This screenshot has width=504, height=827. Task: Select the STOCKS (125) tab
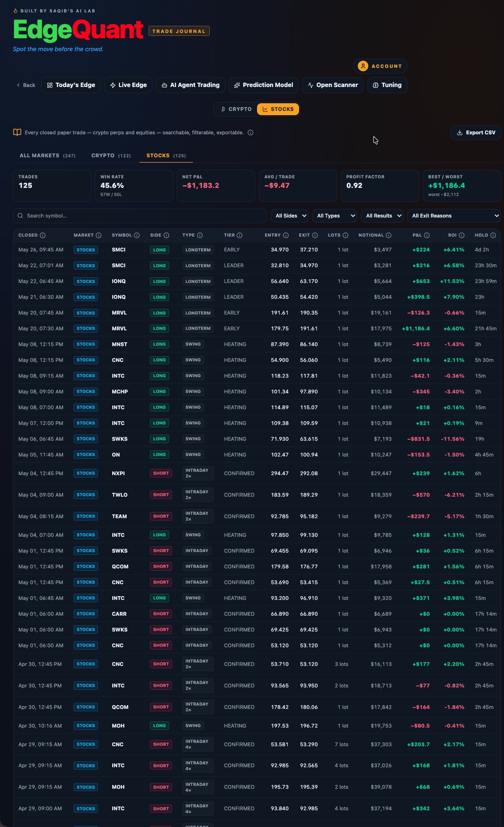click(x=166, y=155)
